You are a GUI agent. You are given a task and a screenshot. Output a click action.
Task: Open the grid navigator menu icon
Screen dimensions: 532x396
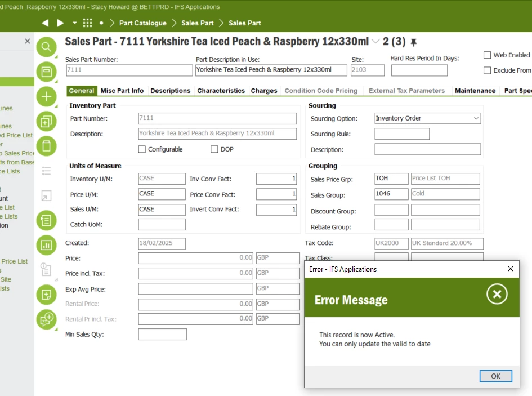[87, 23]
